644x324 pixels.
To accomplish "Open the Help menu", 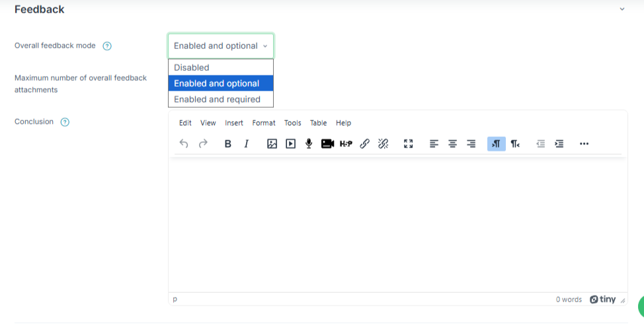I will (x=343, y=123).
